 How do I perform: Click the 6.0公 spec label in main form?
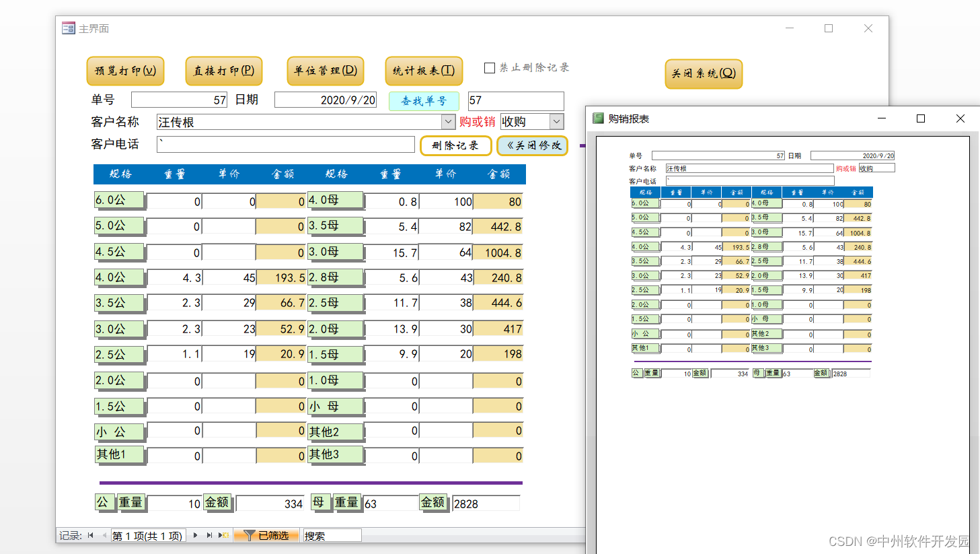click(x=119, y=201)
